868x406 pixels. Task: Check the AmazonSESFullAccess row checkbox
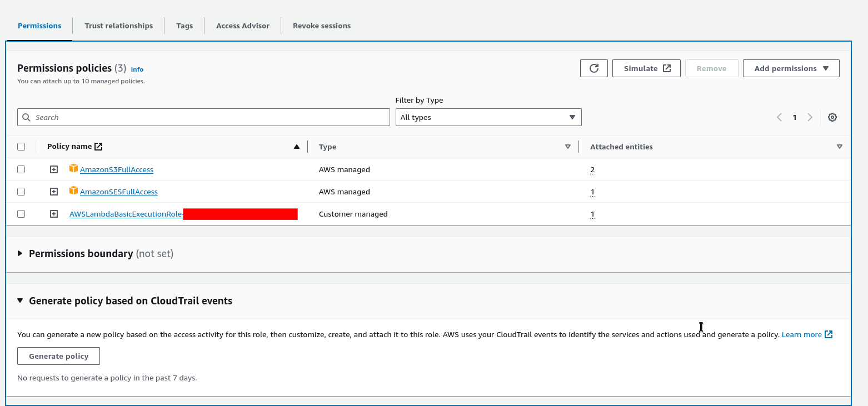pos(21,192)
